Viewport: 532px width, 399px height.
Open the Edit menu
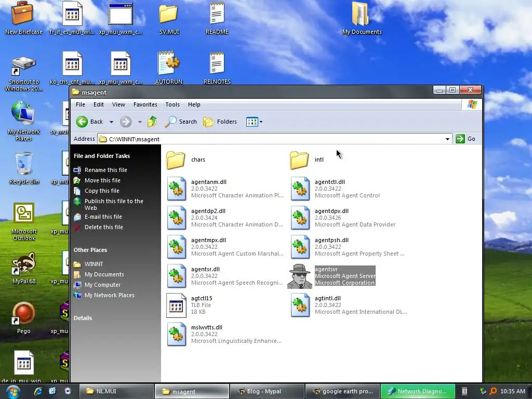tap(98, 104)
